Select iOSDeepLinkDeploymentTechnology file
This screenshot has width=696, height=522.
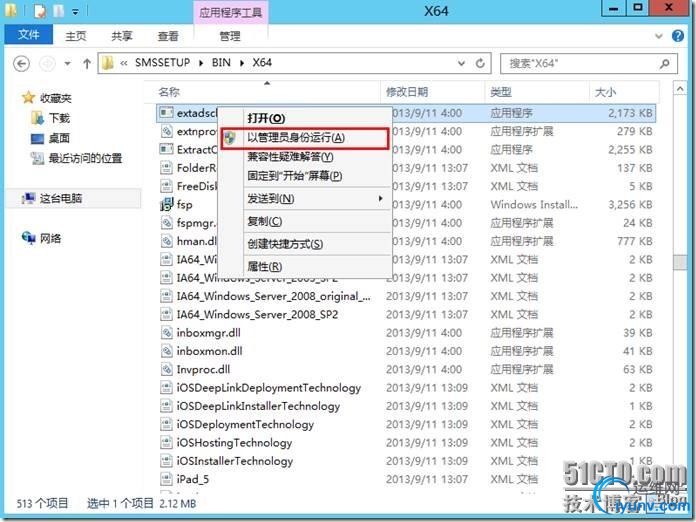269,388
